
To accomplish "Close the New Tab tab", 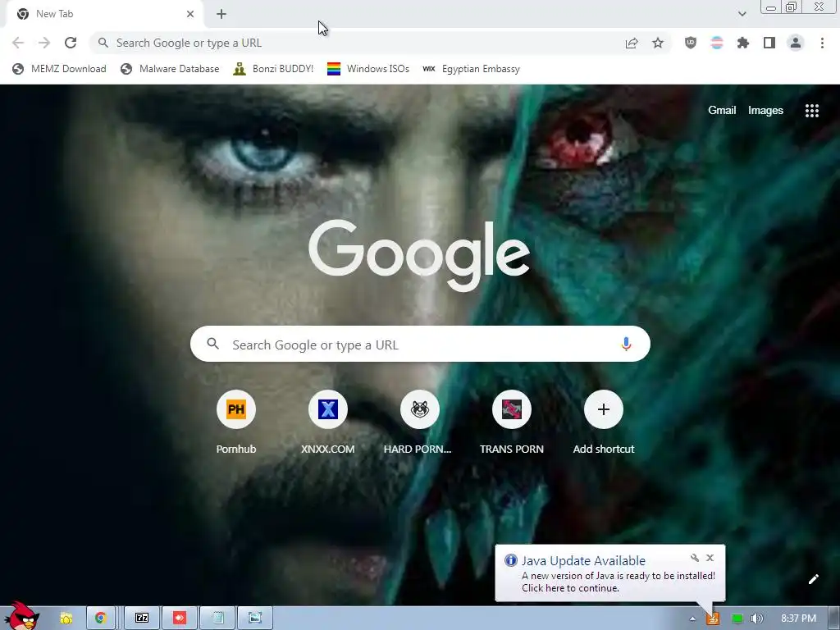I will (x=190, y=14).
